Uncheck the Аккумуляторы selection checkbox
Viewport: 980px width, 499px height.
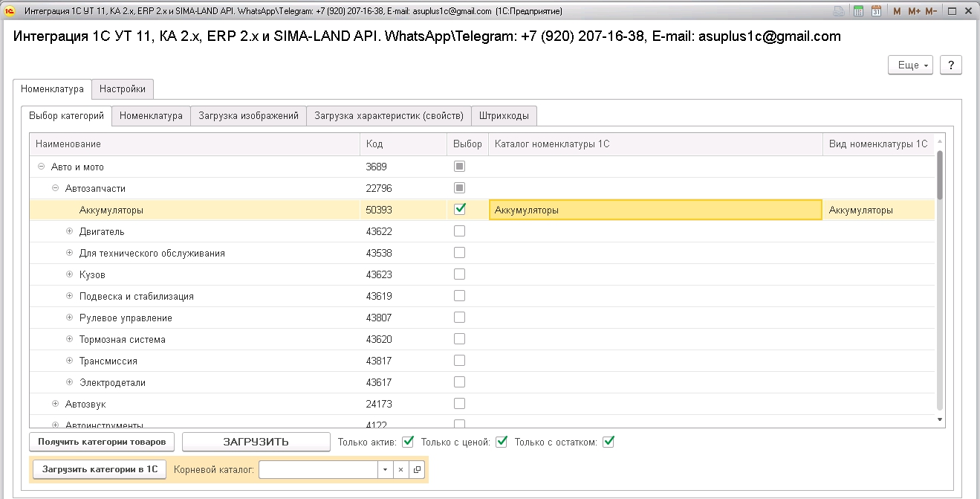coord(460,210)
